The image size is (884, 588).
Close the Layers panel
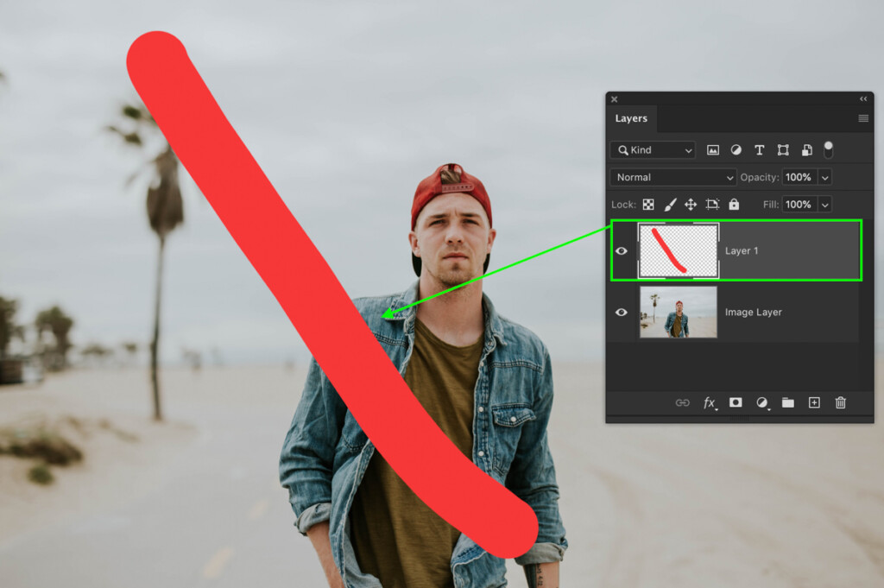[615, 99]
